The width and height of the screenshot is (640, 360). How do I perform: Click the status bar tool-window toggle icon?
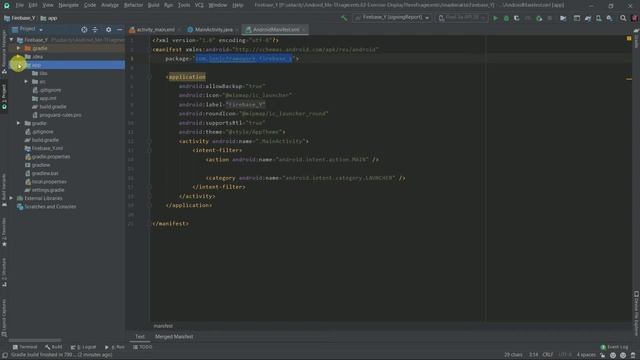point(4,355)
